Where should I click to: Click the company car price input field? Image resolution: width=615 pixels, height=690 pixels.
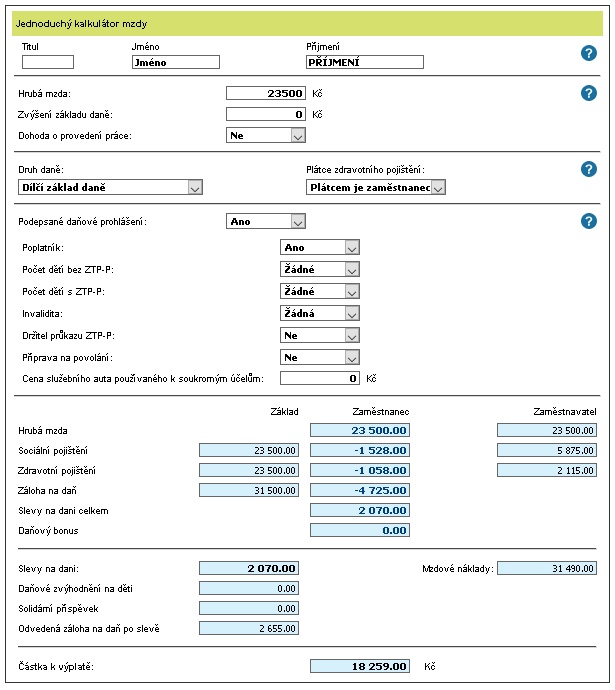coord(320,378)
